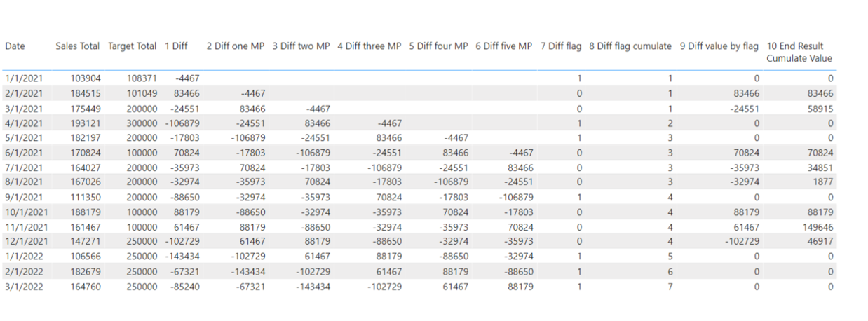The image size is (868, 321).
Task: Click End Result value 1877
Action: [x=822, y=182]
